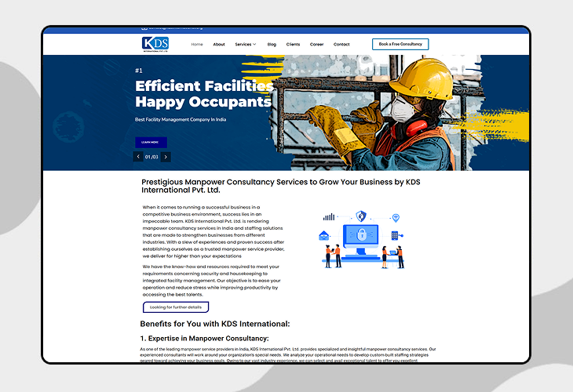This screenshot has height=392, width=573.
Task: Advance to next hero slide arrow
Action: pos(165,157)
